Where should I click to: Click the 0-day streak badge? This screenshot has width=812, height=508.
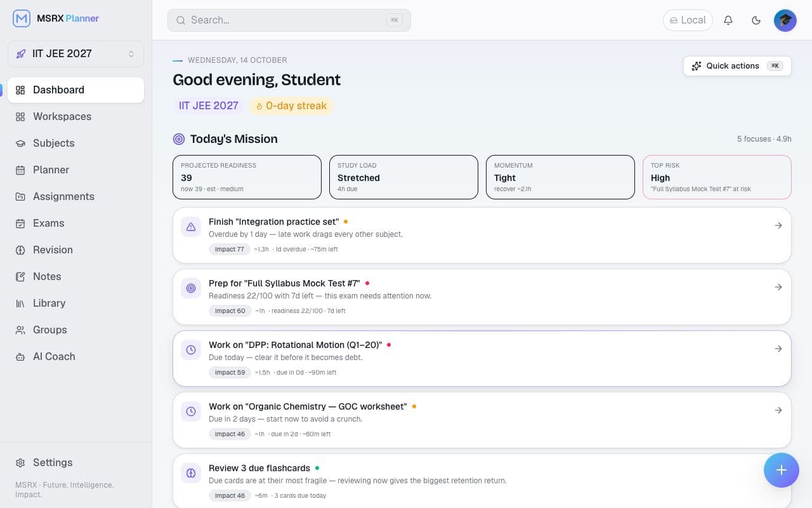[x=291, y=106]
